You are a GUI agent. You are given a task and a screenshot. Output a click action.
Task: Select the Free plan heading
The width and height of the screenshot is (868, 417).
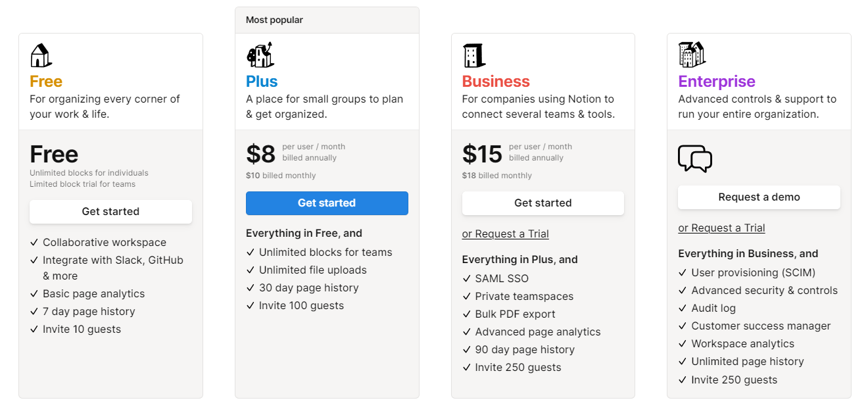(45, 81)
